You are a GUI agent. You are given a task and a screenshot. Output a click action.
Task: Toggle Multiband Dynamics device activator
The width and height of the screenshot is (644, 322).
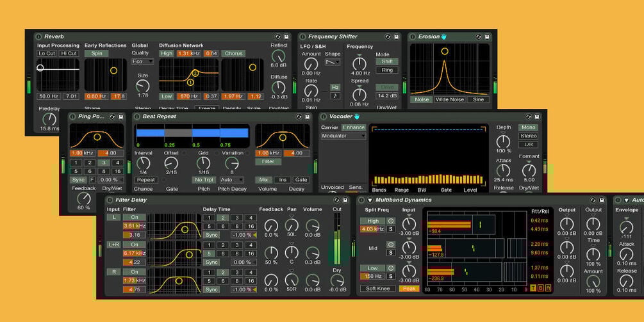(x=361, y=200)
